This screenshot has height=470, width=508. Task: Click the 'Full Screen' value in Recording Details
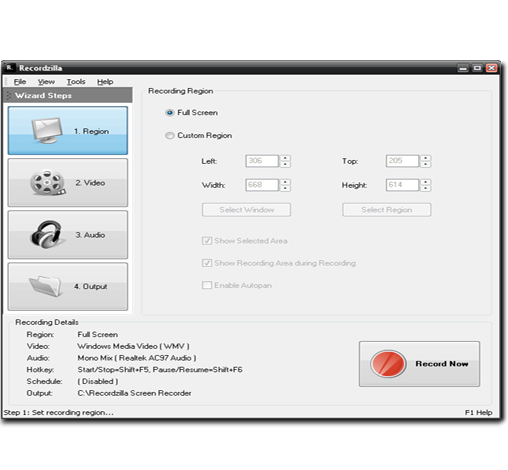(98, 334)
